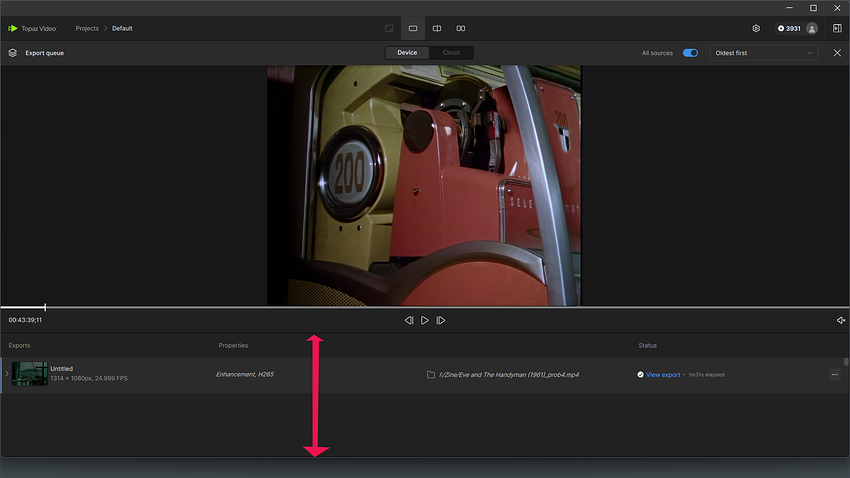Toggle the right side panel icon
The width and height of the screenshot is (850, 478).
[837, 28]
